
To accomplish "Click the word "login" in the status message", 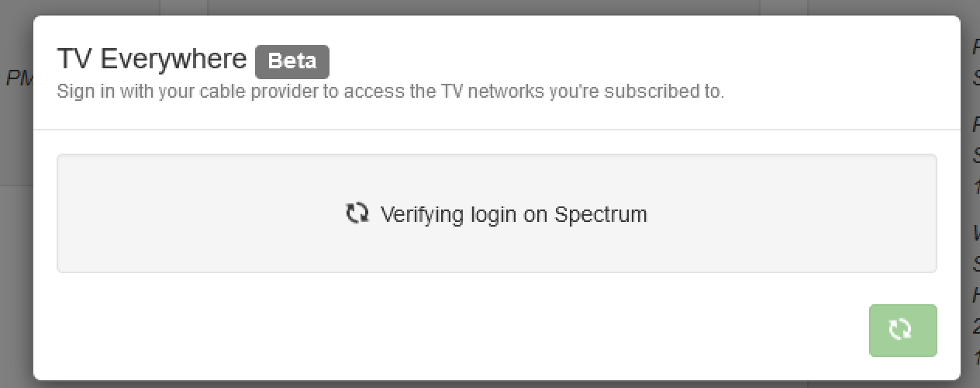I will (494, 214).
